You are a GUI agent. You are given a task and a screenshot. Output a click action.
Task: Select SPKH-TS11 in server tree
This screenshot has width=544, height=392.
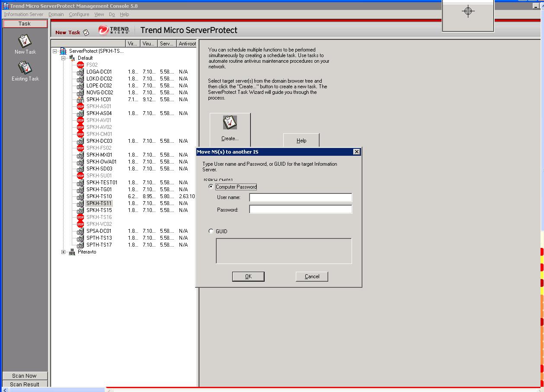[99, 203]
